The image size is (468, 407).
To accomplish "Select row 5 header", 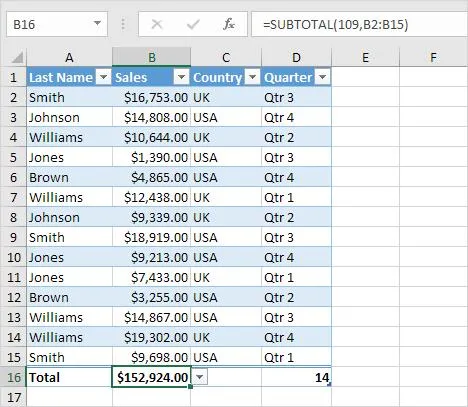I will (13, 157).
